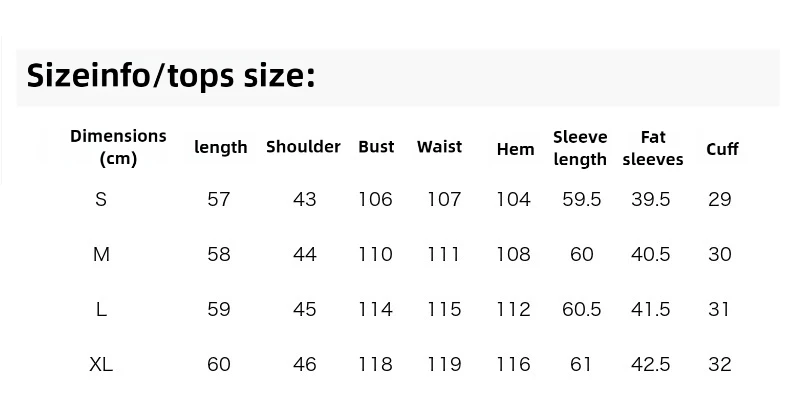Select the Dimensions (cm) column header
Viewport: 790px width, 402px height.
[x=118, y=147]
